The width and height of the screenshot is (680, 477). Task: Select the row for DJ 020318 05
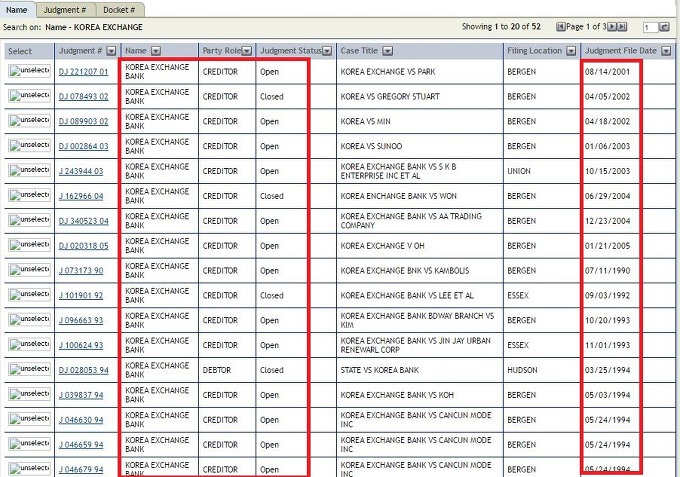(29, 245)
